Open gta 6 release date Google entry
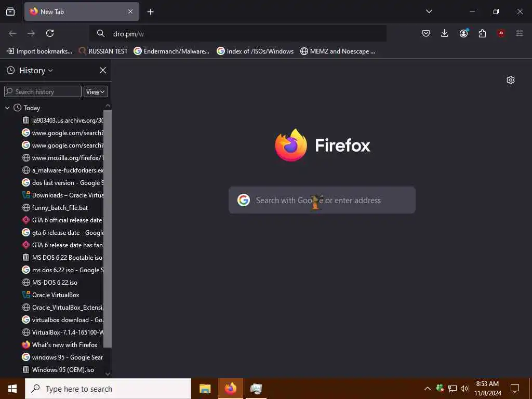532x399 pixels. pos(62,232)
